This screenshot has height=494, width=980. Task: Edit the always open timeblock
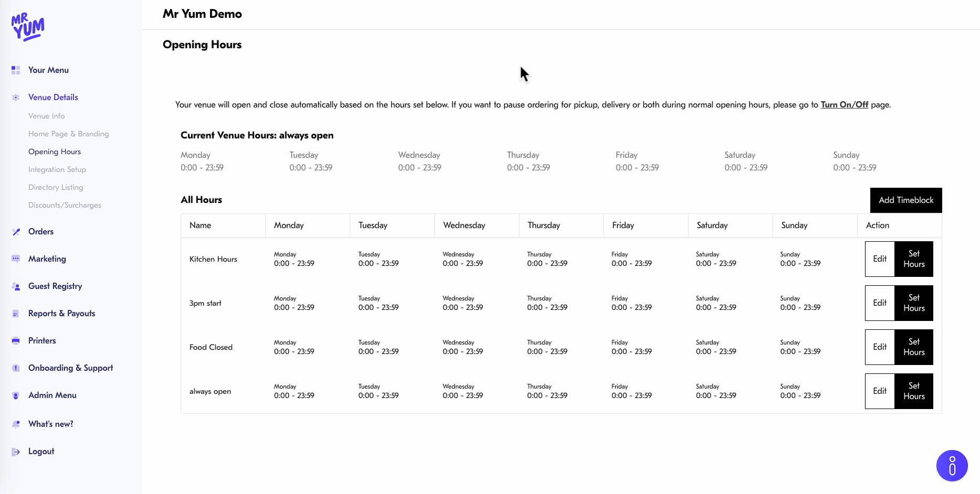click(880, 391)
